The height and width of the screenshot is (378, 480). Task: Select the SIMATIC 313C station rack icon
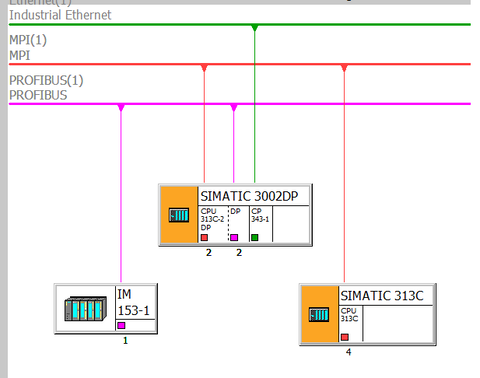[x=319, y=314]
